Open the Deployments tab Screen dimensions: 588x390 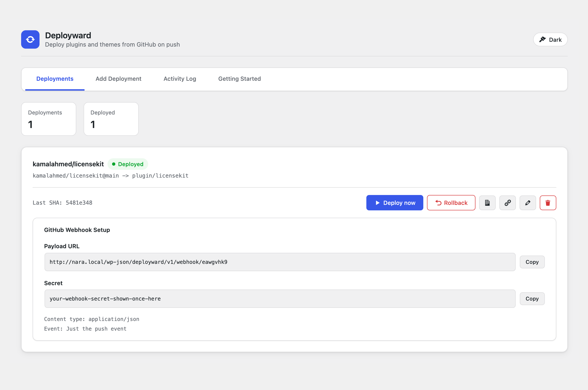click(55, 79)
